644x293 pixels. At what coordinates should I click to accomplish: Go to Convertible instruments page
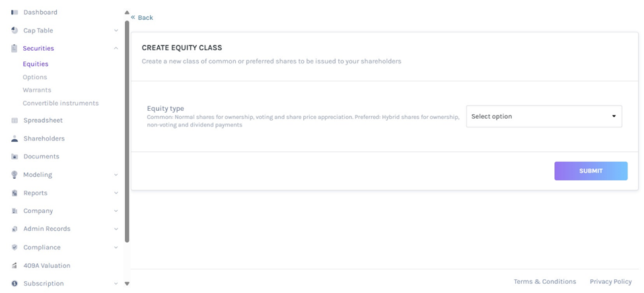coord(61,103)
